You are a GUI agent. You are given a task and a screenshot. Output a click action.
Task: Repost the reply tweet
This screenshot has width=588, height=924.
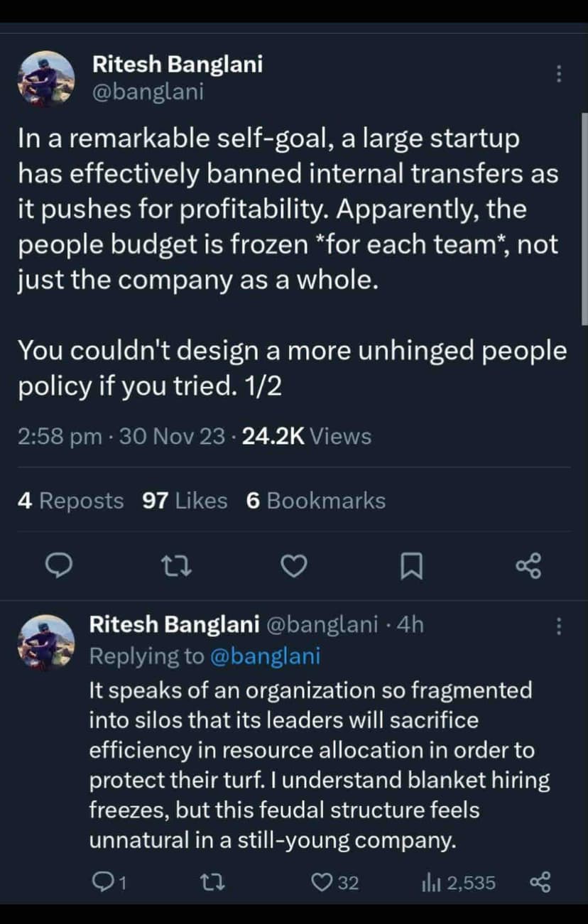pos(213,883)
